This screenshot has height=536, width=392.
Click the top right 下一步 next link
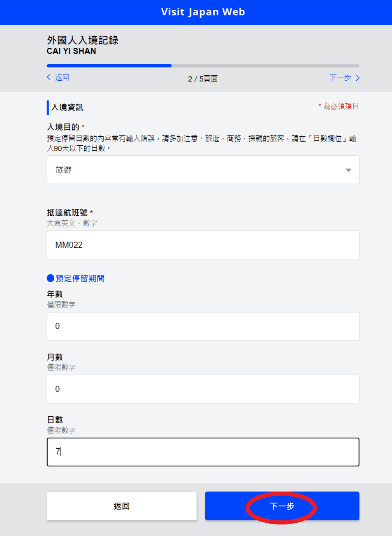345,78
